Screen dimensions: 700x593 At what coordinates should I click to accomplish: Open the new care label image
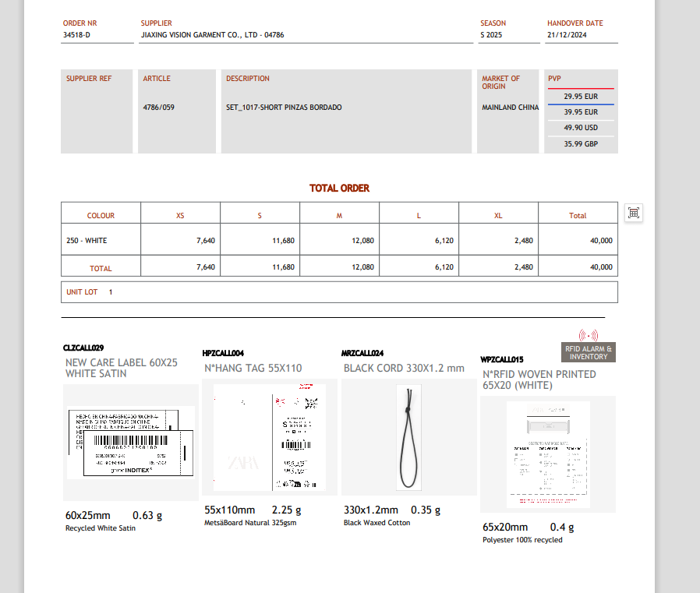click(131, 442)
